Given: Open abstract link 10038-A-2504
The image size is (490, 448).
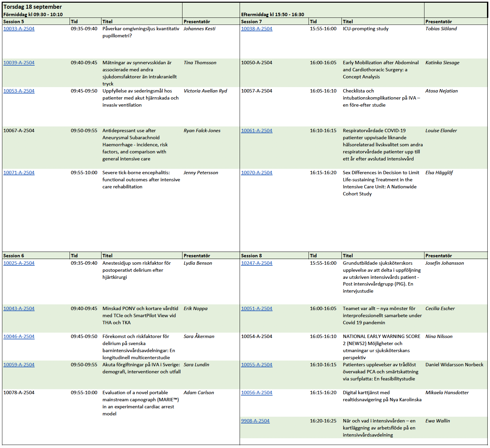Looking at the screenshot, I should [257, 29].
